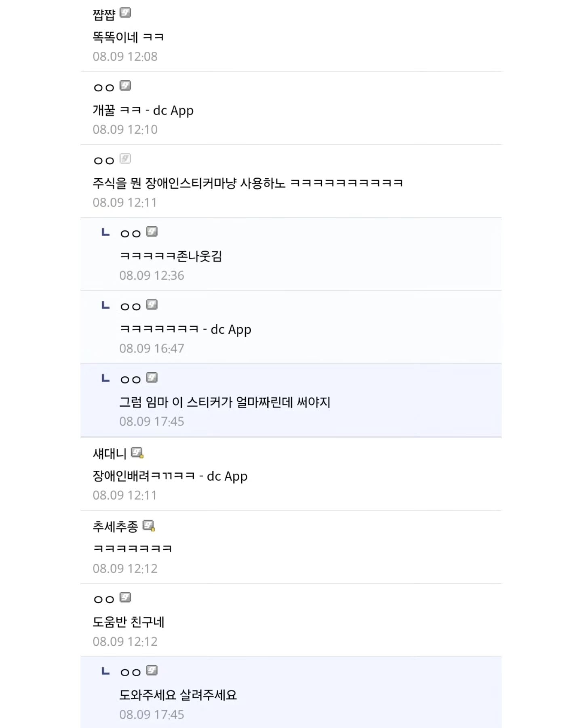Select the comment 장애인배려ㅋㄲㅋㅋ - dc App
The width and height of the screenshot is (582, 728).
170,476
